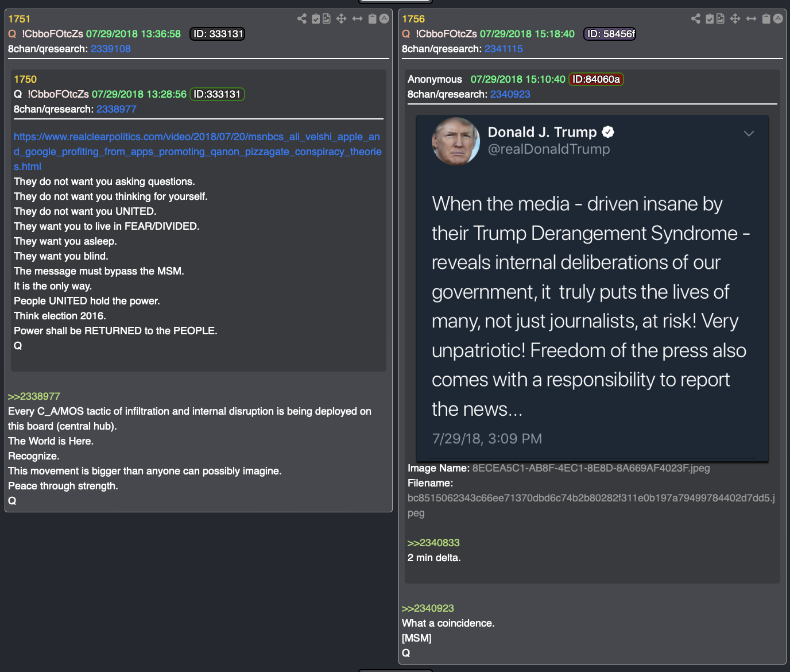Click the horizontal double-arrow icon on post 1751
Image resolution: width=790 pixels, height=672 pixels.
(357, 19)
